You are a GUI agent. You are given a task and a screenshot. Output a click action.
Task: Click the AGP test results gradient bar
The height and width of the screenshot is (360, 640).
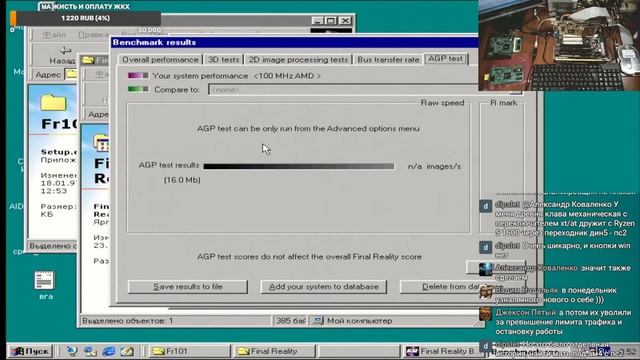[299, 166]
